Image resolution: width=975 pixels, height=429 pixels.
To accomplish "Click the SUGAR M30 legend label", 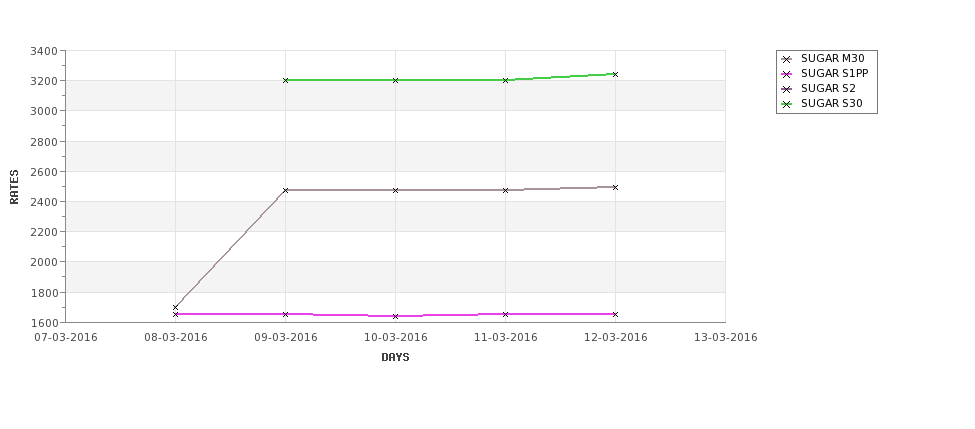I will 832,59.
